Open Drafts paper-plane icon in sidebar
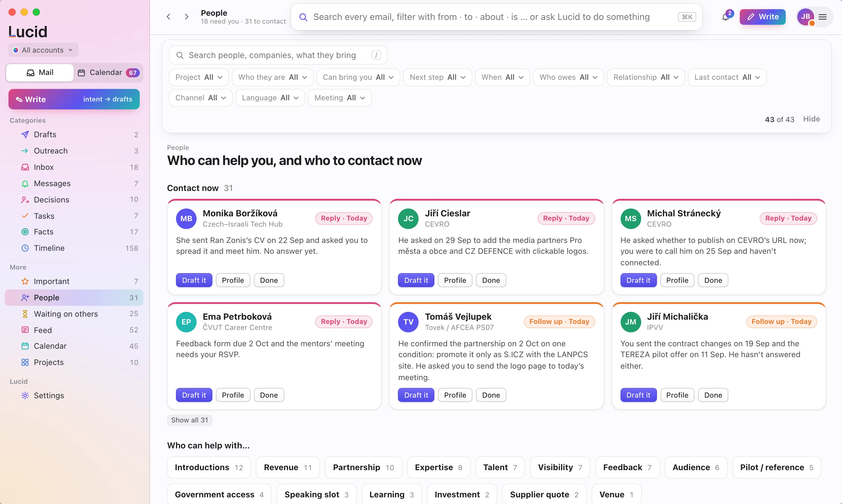Viewport: 842px width, 504px height. (25, 134)
